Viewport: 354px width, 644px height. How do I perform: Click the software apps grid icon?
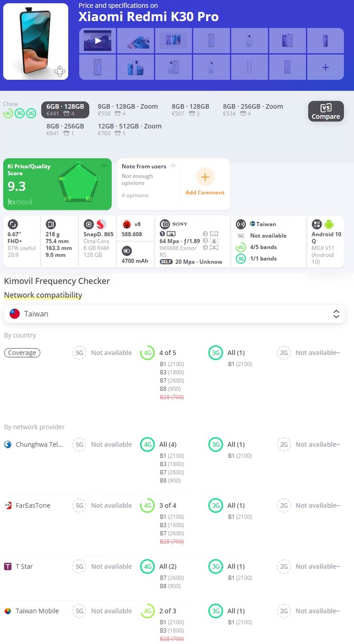[x=317, y=224]
